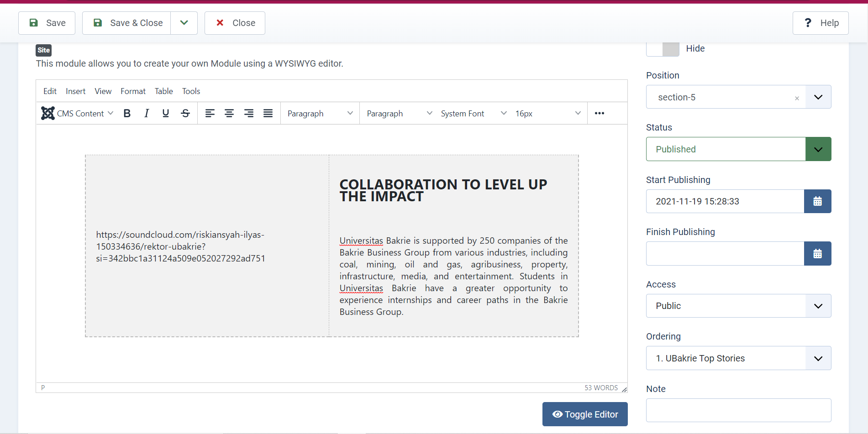Expand the Public access dropdown
This screenshot has width=868, height=434.
click(x=818, y=306)
